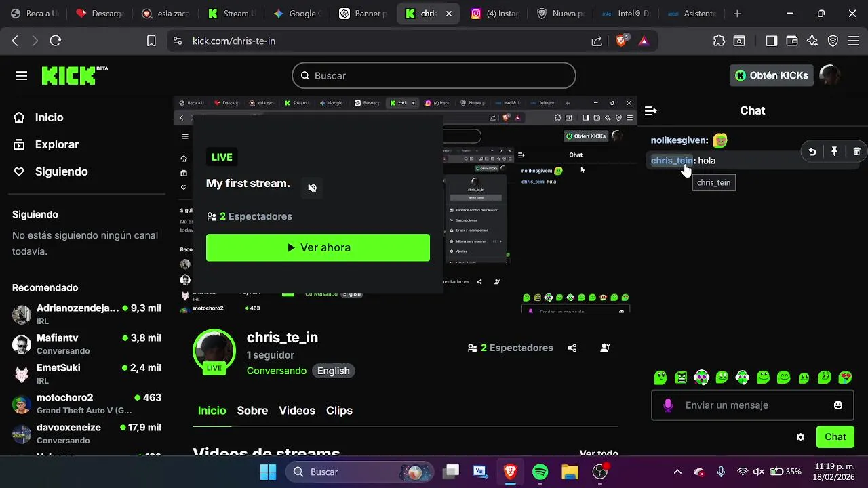Select the Inicio channel tab
This screenshot has height=488, width=868.
(212, 411)
